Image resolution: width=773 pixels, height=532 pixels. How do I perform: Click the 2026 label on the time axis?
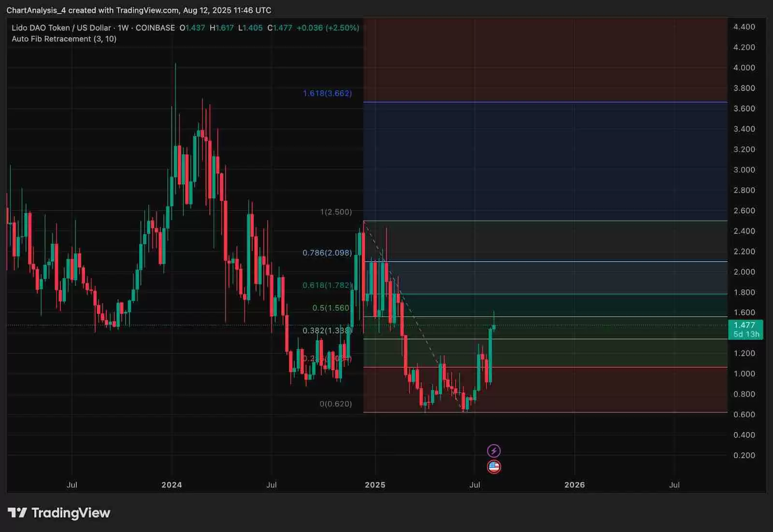click(x=574, y=485)
